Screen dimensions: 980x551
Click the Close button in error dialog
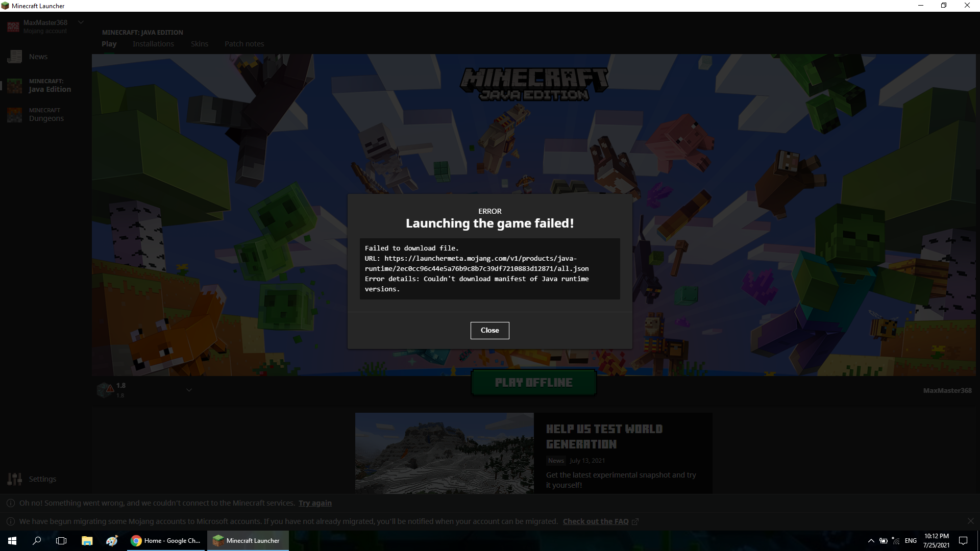coord(489,330)
